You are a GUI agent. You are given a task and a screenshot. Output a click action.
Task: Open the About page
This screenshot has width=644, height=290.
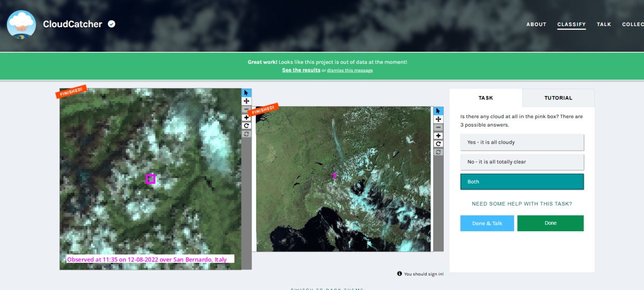click(x=536, y=24)
